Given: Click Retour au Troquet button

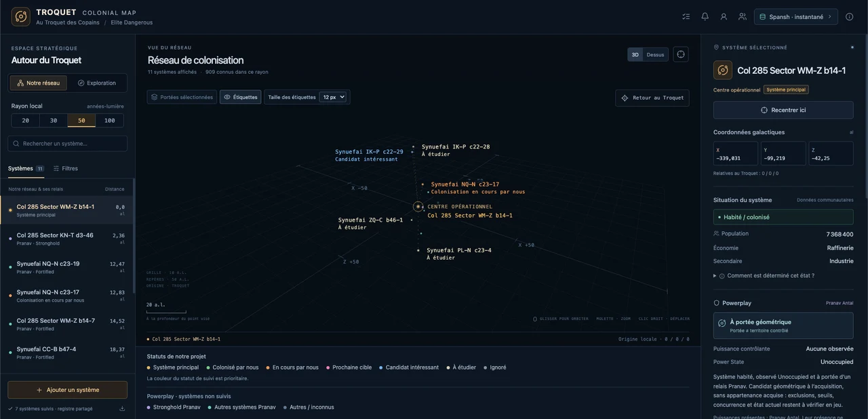Looking at the screenshot, I should tap(652, 98).
